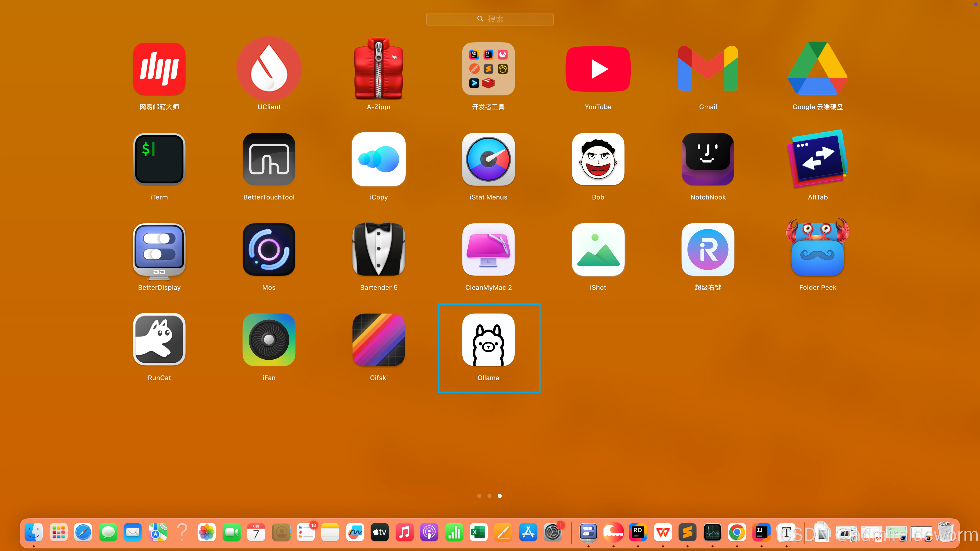
Task: Open Maps from the Dock
Action: point(157,532)
